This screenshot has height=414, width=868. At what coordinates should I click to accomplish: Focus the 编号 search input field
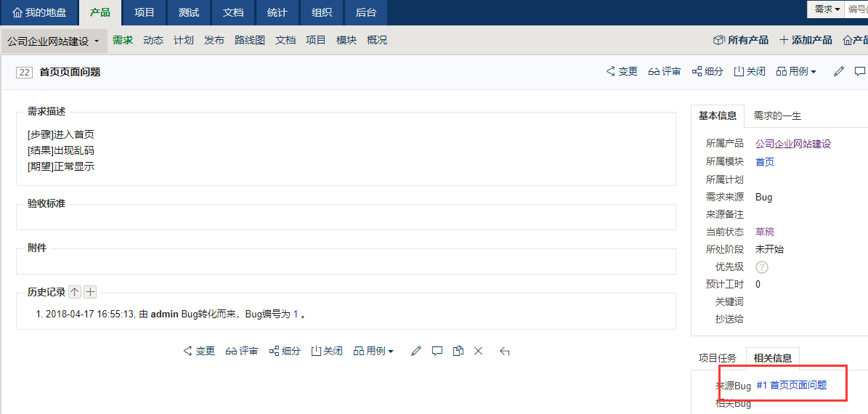coord(856,9)
